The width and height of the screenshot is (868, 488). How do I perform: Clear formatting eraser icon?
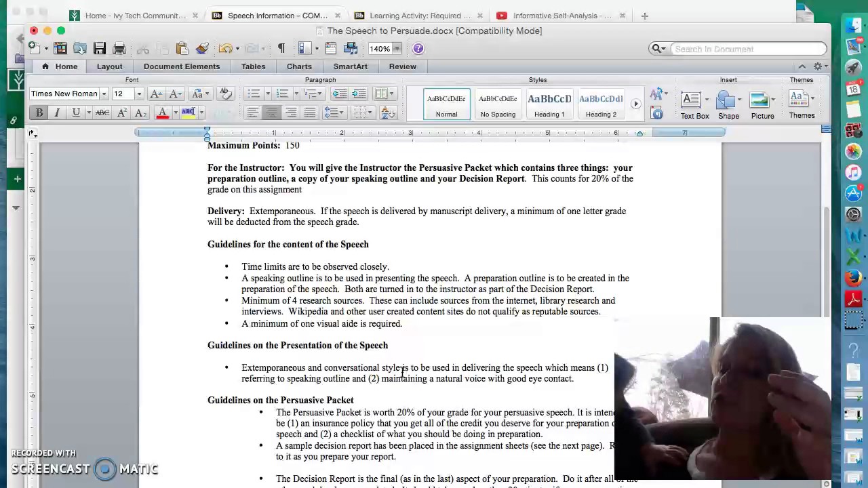coord(226,94)
